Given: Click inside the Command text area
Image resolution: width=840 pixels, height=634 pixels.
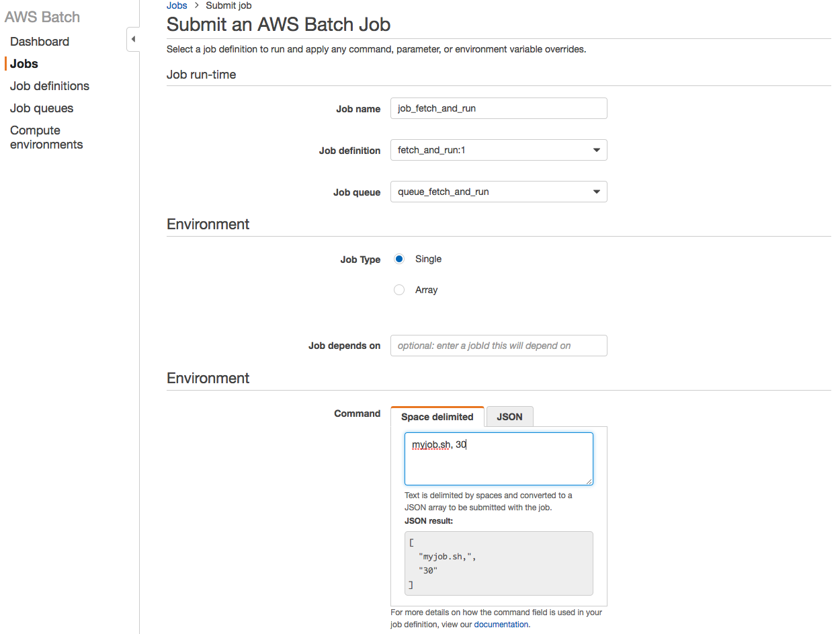Looking at the screenshot, I should pos(498,464).
